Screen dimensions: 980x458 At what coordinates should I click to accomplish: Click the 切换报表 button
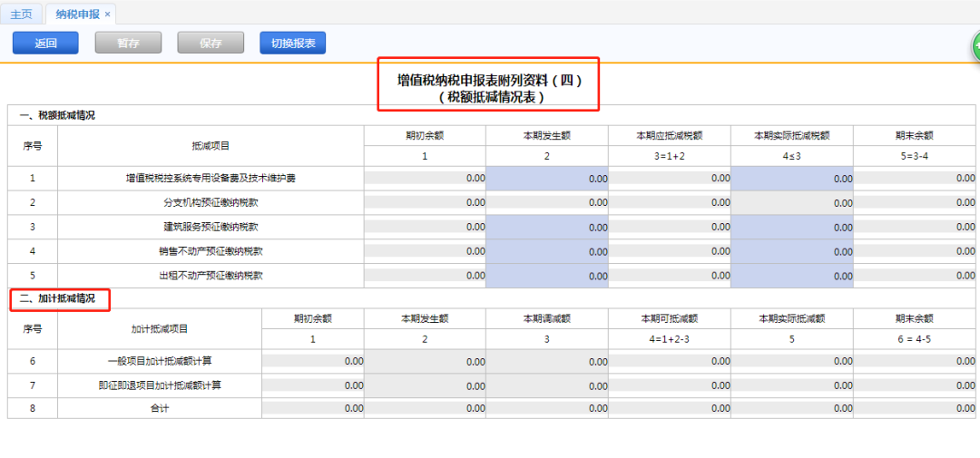(293, 44)
